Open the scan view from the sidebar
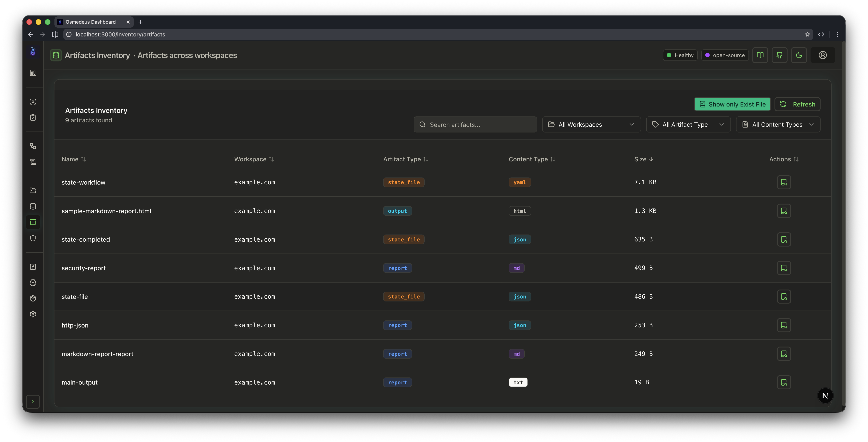This screenshot has width=868, height=442. tap(33, 101)
